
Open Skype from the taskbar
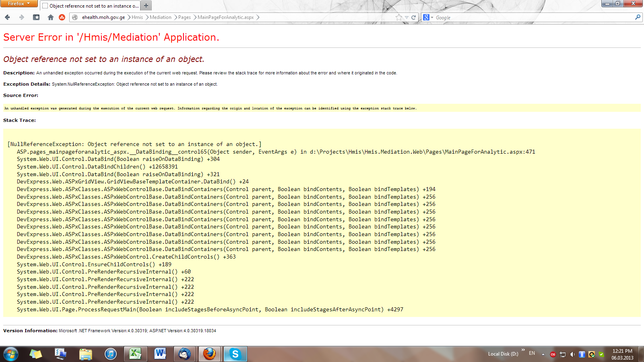click(x=235, y=354)
